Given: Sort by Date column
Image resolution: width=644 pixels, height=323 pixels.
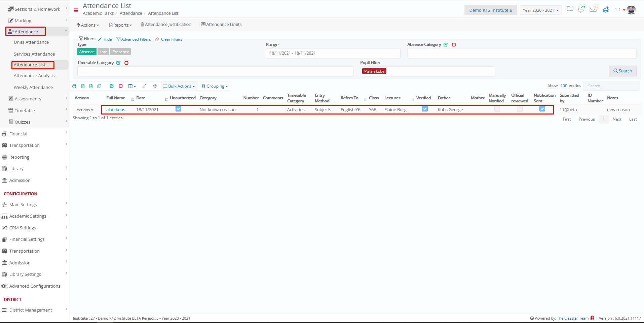Looking at the screenshot, I should coord(141,98).
